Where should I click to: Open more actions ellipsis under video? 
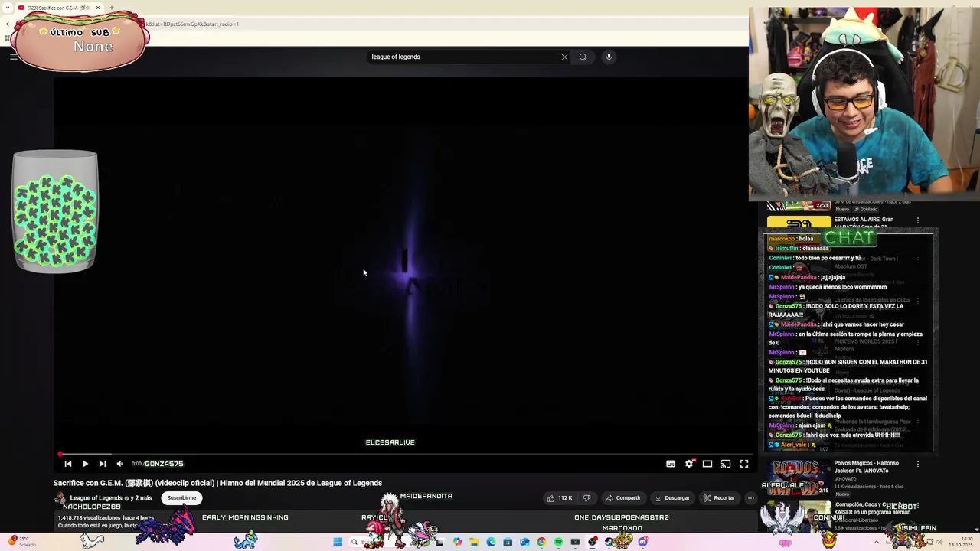point(751,498)
